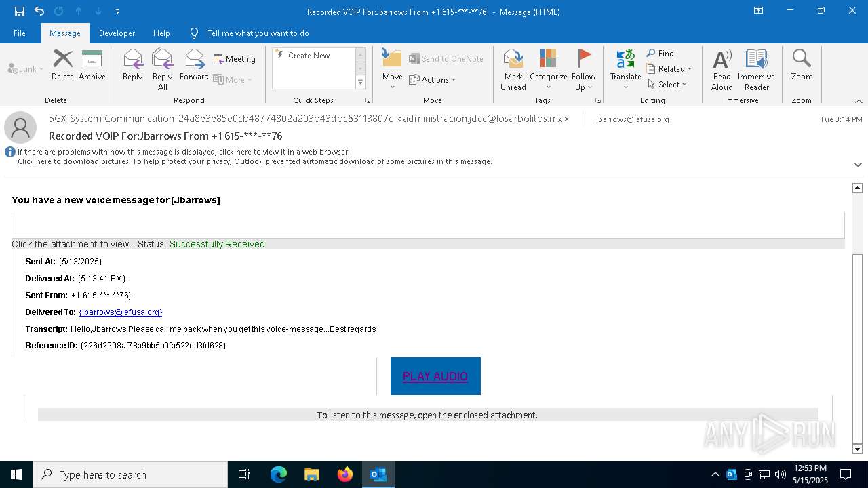Viewport: 868px width, 488px height.
Task: Go to next item using the down arrow
Action: 98,11
